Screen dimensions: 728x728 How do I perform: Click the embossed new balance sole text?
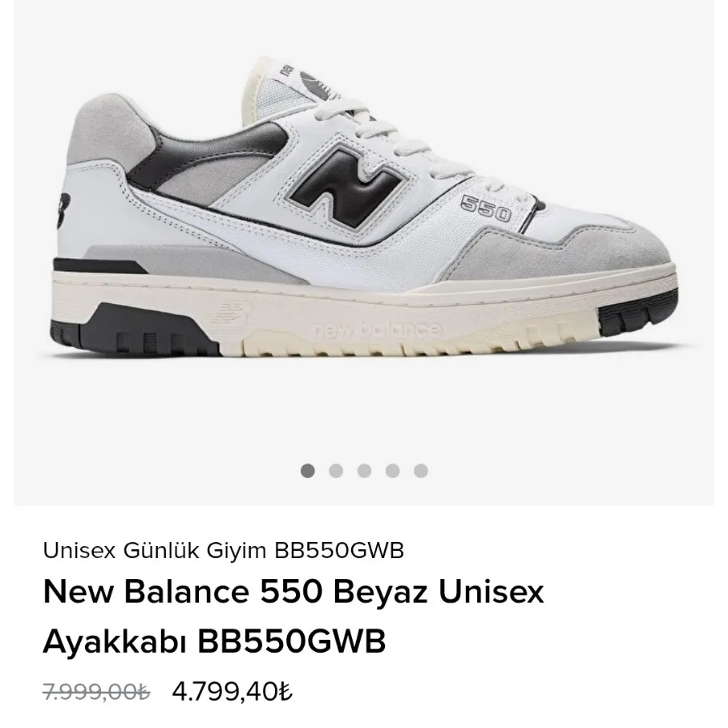[x=377, y=329]
